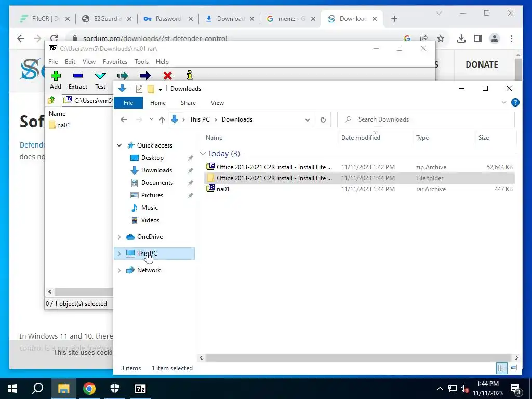Open Windows Security from the taskbar
This screenshot has width=532, height=399.
(115, 389)
